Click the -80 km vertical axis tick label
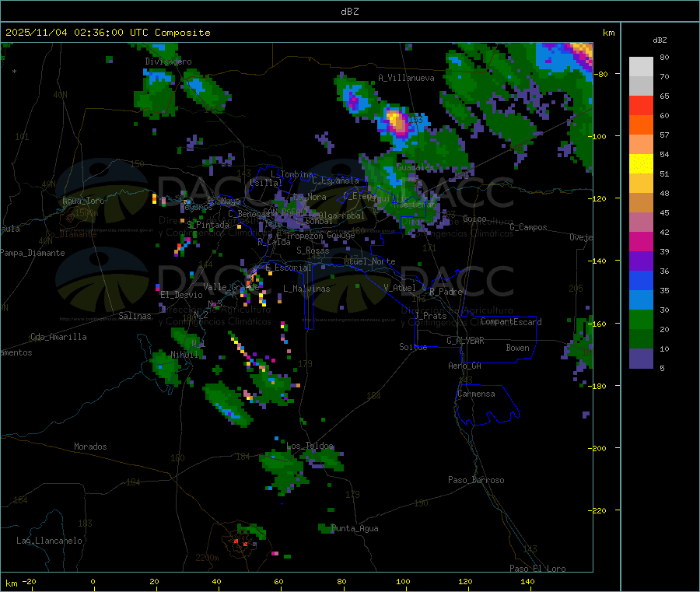This screenshot has width=700, height=592. click(x=601, y=74)
